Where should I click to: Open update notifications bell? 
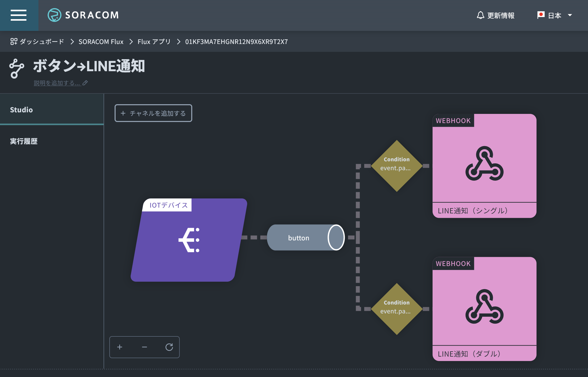point(480,15)
